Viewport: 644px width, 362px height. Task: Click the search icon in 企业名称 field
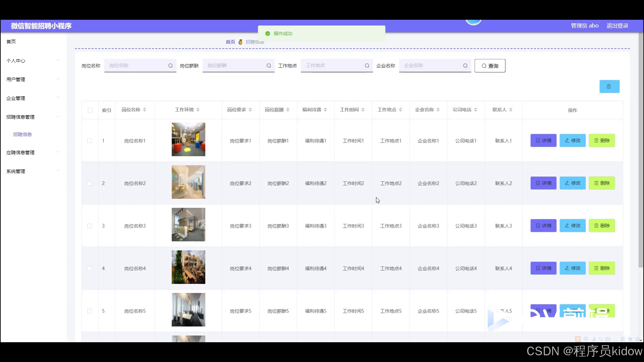pos(465,66)
